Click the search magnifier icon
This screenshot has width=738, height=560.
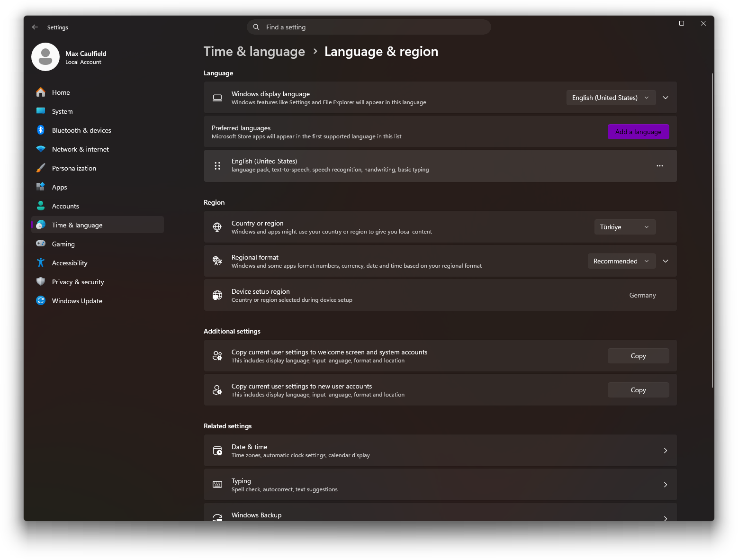(x=256, y=27)
